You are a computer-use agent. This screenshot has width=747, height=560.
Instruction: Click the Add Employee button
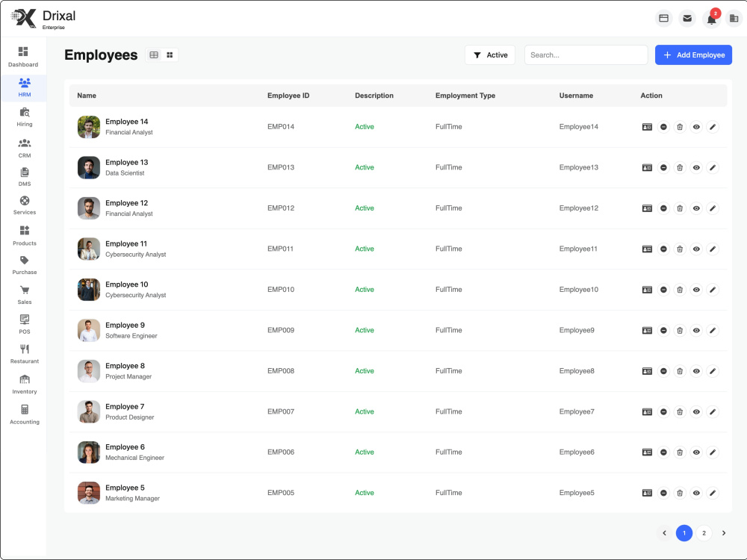[x=693, y=55]
